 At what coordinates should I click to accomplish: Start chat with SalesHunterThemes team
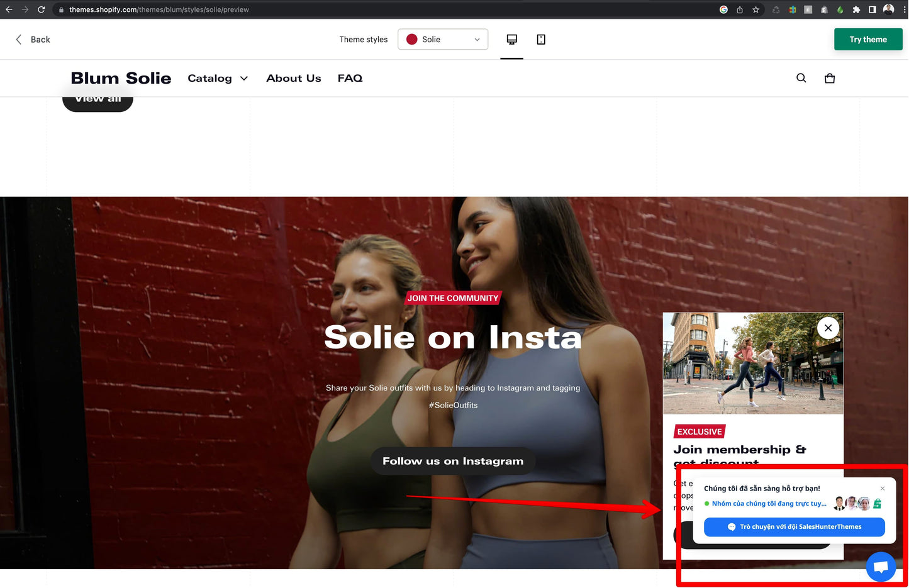pos(794,527)
